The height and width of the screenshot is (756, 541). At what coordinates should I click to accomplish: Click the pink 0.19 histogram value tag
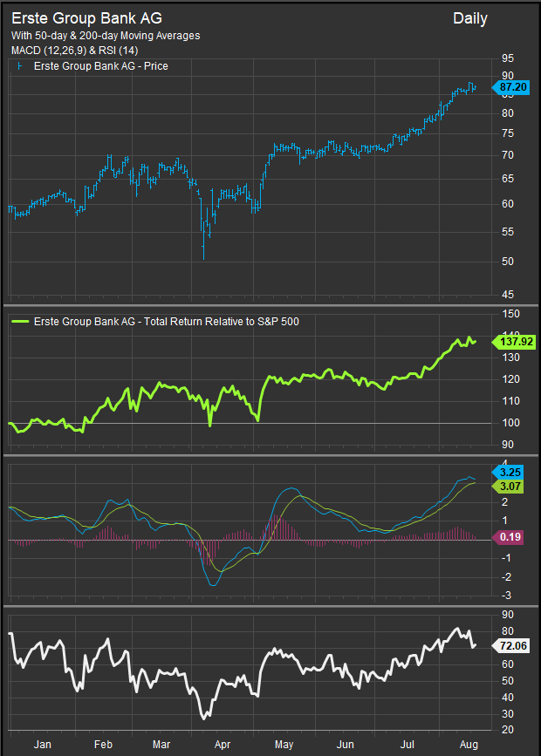click(510, 539)
